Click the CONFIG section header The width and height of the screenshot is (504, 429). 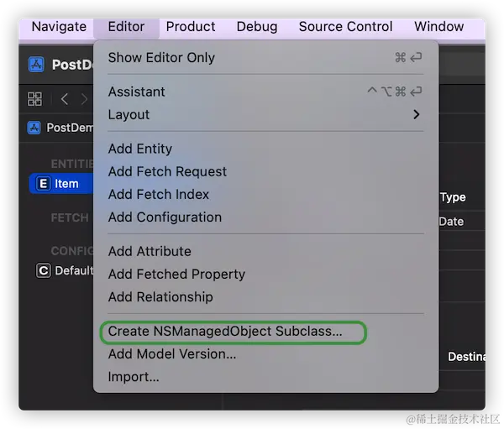click(x=72, y=251)
